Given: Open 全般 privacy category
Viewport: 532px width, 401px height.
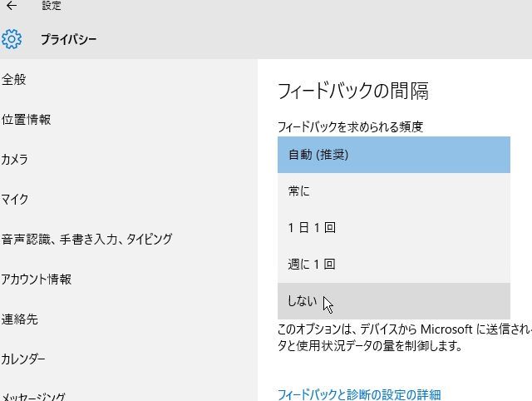Looking at the screenshot, I should 13,80.
